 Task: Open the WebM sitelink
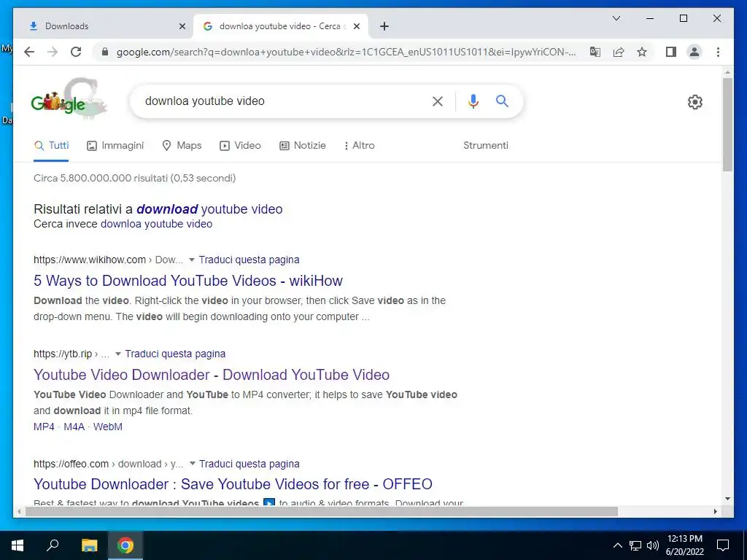click(108, 427)
